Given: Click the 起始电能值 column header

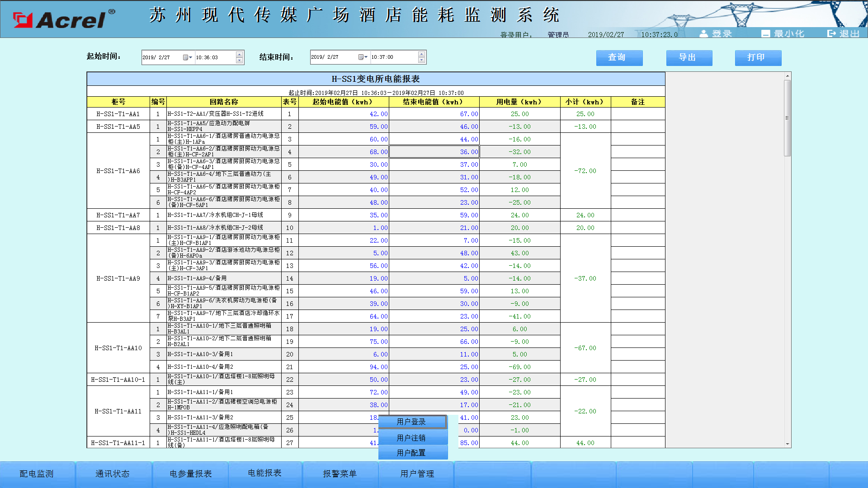Looking at the screenshot, I should 344,102.
